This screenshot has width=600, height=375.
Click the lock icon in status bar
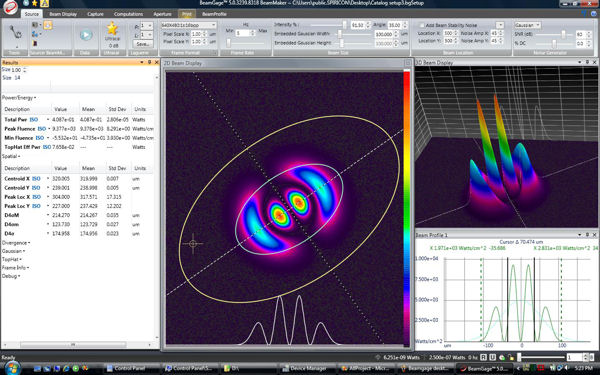511,358
